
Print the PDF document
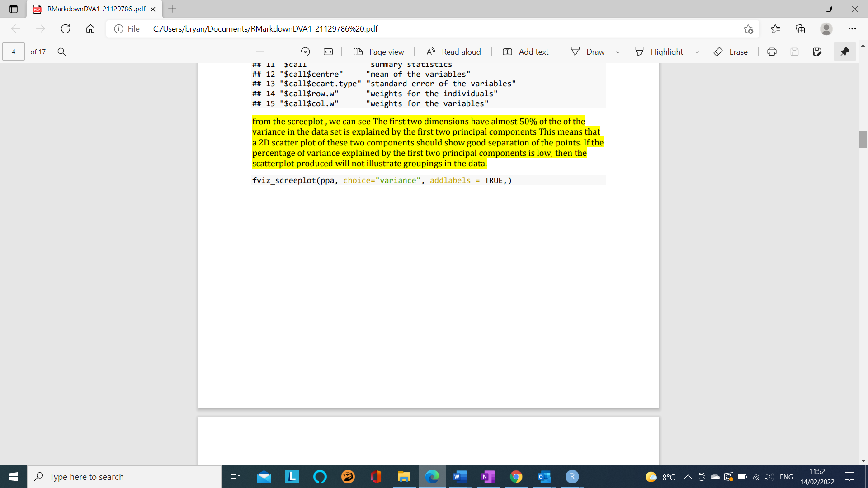[x=772, y=52]
